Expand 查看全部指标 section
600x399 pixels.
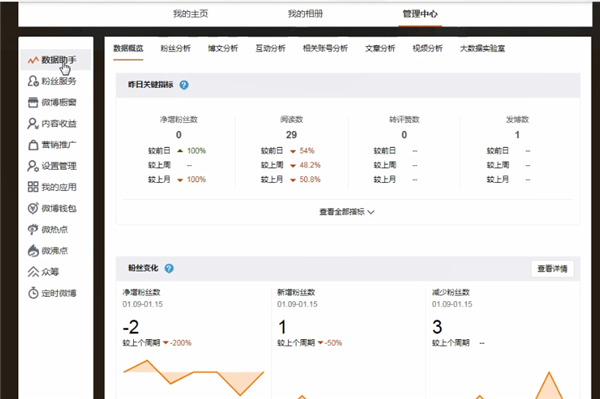347,212
